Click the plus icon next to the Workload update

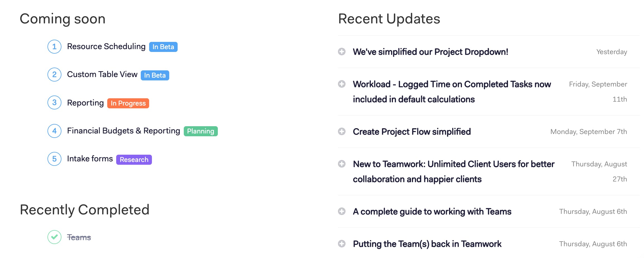(x=342, y=84)
